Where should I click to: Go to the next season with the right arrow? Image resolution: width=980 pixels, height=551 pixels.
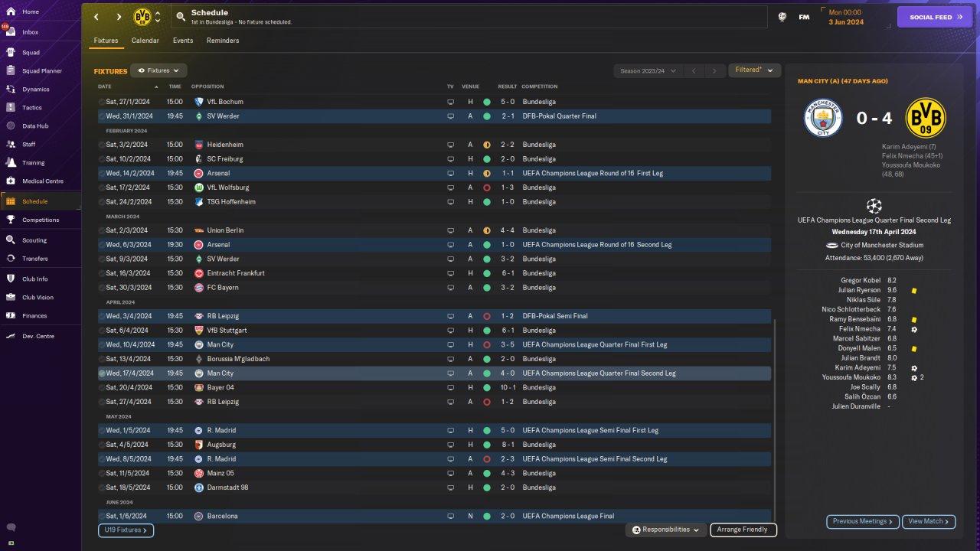click(714, 71)
